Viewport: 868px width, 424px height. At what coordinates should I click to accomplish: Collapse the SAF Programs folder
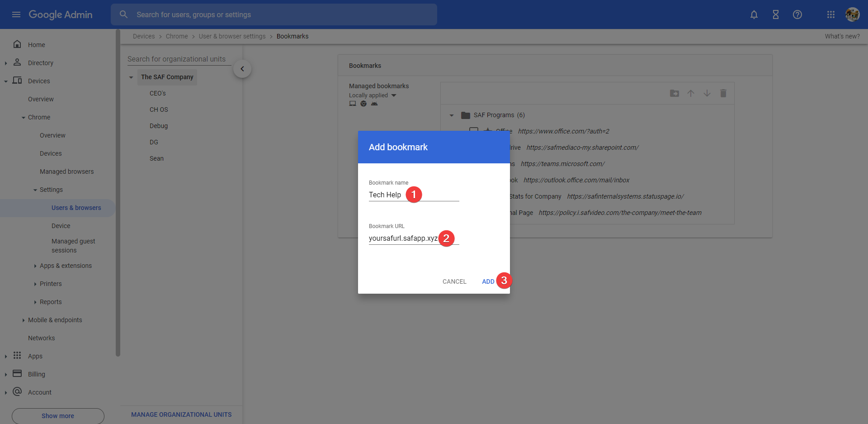[452, 115]
